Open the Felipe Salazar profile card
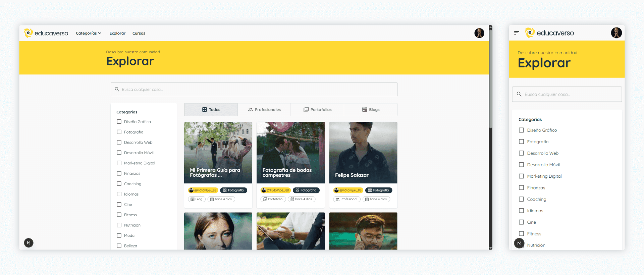644x275 pixels. pos(363,153)
